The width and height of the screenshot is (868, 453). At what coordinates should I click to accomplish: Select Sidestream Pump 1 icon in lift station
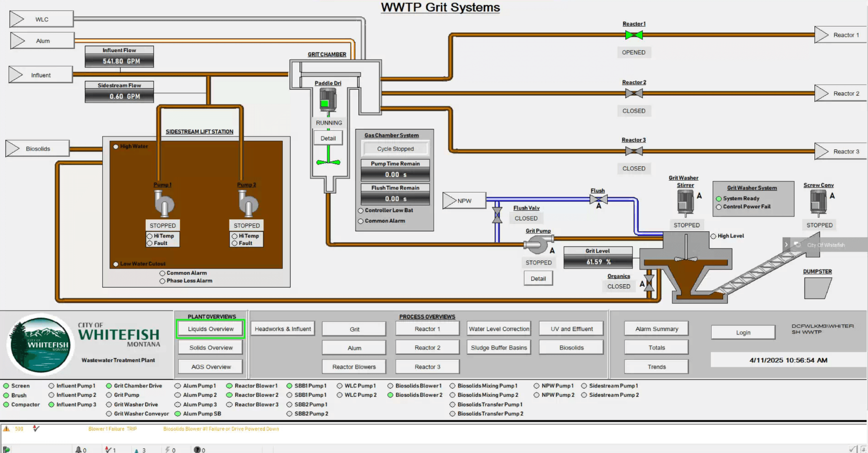click(x=163, y=203)
